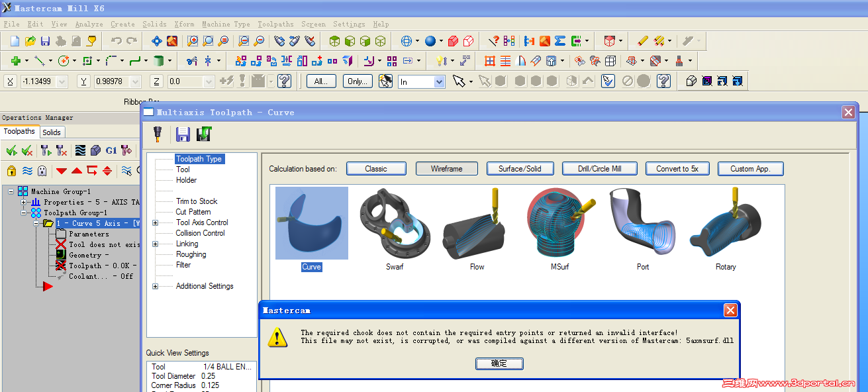Collapse the 1 - Curve 5 Axis operation
The image size is (868, 392).
[37, 223]
